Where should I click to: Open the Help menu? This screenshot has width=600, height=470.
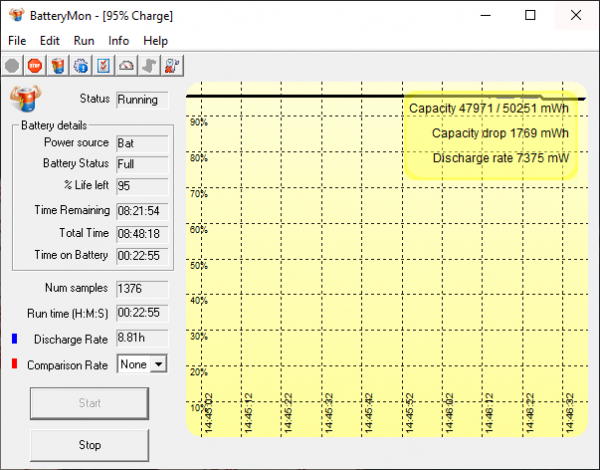[155, 41]
